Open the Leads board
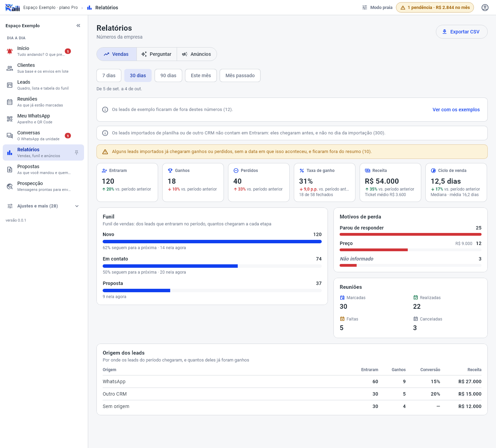The height and width of the screenshot is (448, 496). 43,85
